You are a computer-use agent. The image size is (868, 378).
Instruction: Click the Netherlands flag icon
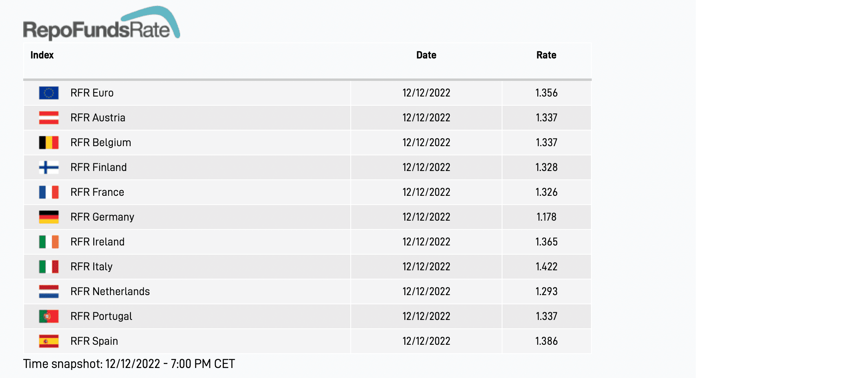pos(49,292)
